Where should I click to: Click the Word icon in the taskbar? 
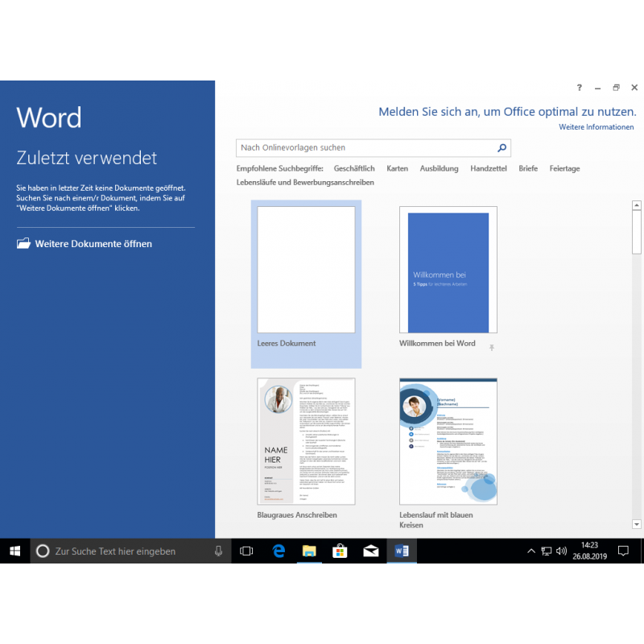click(402, 551)
